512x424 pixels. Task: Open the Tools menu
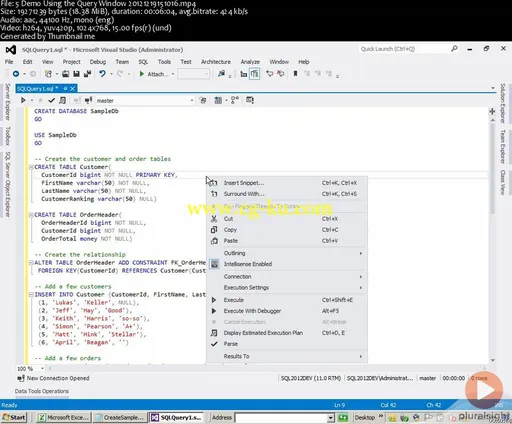tap(164, 62)
